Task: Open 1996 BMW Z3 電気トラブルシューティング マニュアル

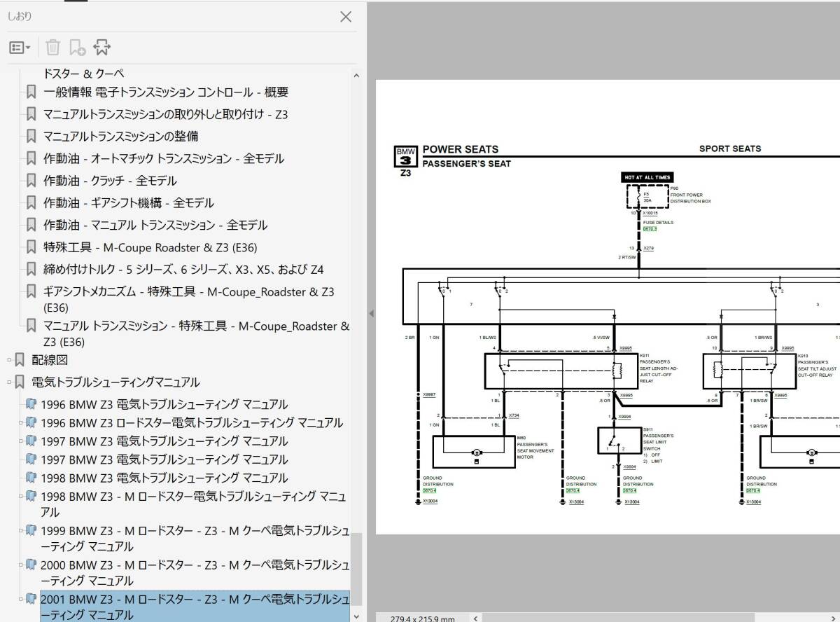Action: [164, 404]
